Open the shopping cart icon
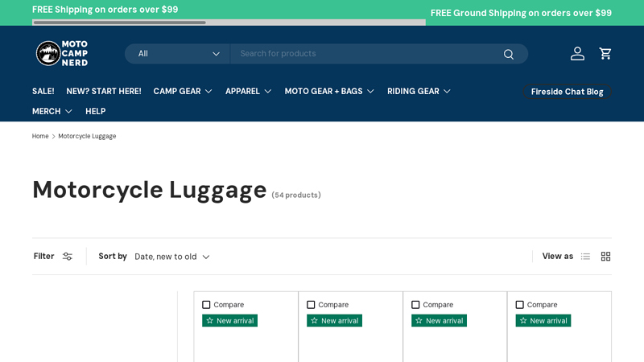Viewport: 644px width, 362px height. click(x=605, y=54)
